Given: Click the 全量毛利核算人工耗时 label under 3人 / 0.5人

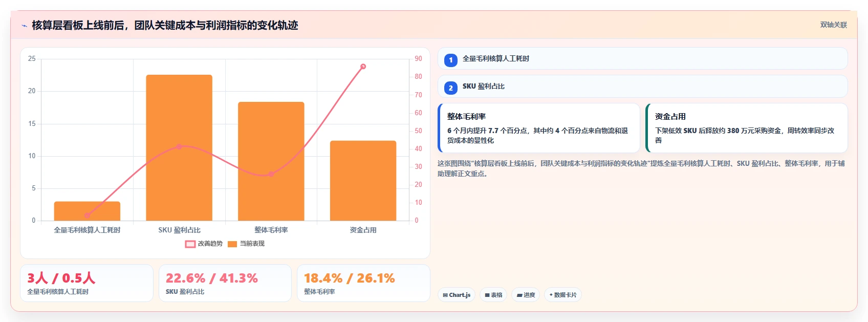Looking at the screenshot, I should point(58,292).
